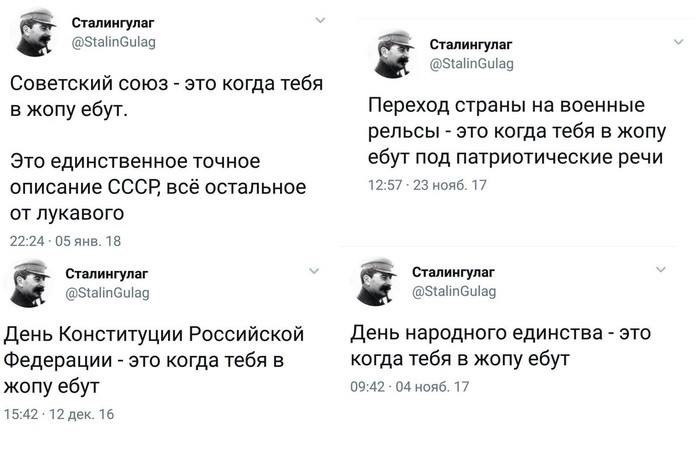Open the Сталингулаг name on the Переход страны tweet
This screenshot has height=459, width=700.
(x=470, y=45)
